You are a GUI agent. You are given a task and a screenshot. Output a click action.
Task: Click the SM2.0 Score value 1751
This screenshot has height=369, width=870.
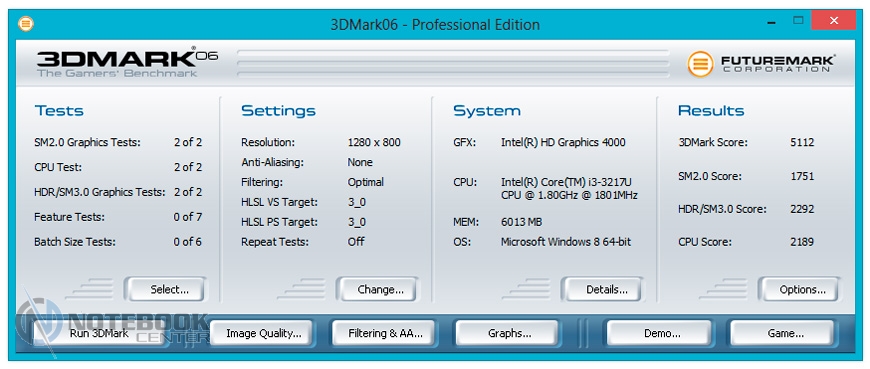pos(802,176)
